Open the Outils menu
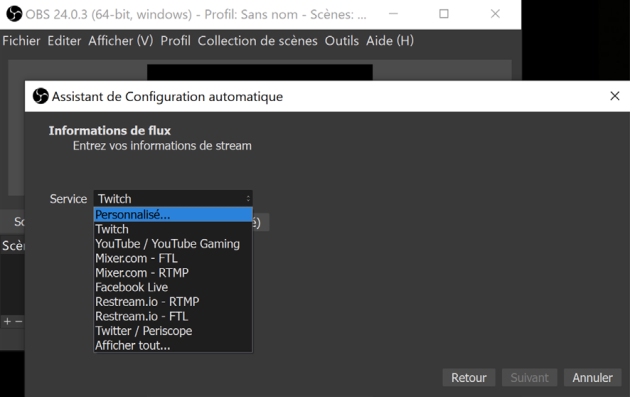The height and width of the screenshot is (397, 630). click(342, 41)
